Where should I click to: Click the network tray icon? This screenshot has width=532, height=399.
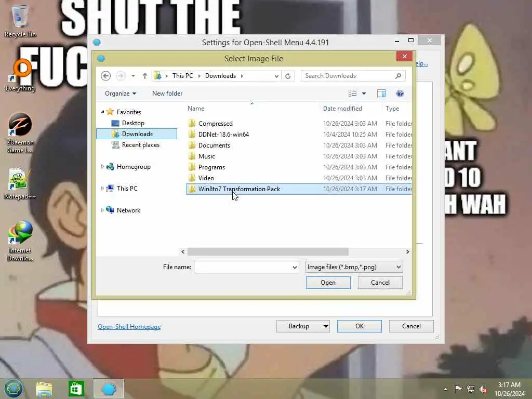point(471,389)
